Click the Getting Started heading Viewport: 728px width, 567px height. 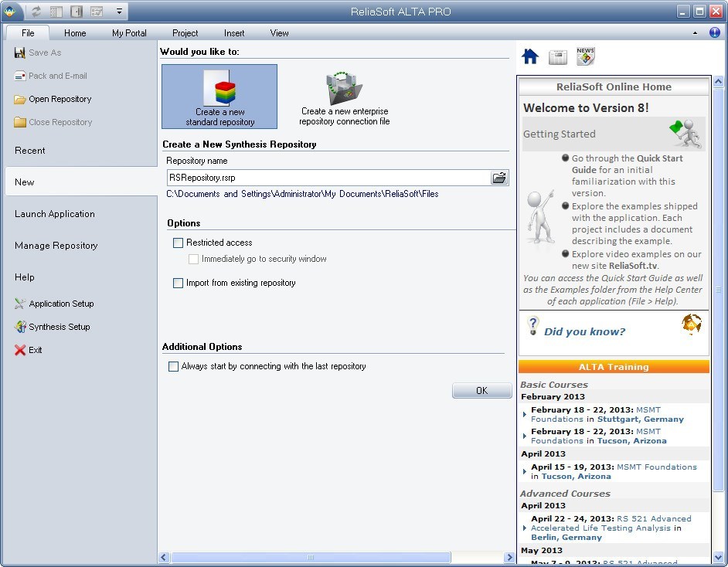coord(559,134)
